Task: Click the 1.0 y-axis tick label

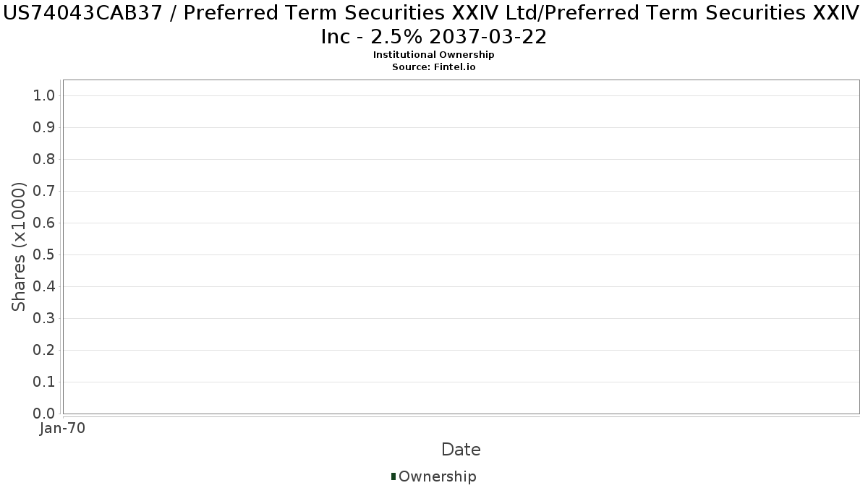Action: [x=45, y=96]
